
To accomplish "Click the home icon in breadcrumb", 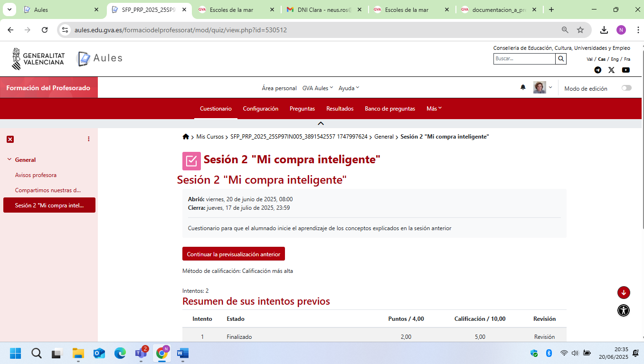I will click(x=186, y=137).
